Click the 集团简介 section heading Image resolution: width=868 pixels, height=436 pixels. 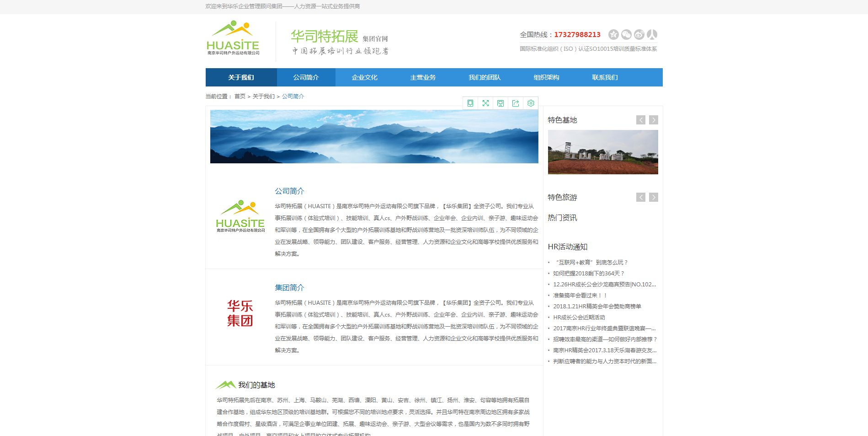point(289,288)
